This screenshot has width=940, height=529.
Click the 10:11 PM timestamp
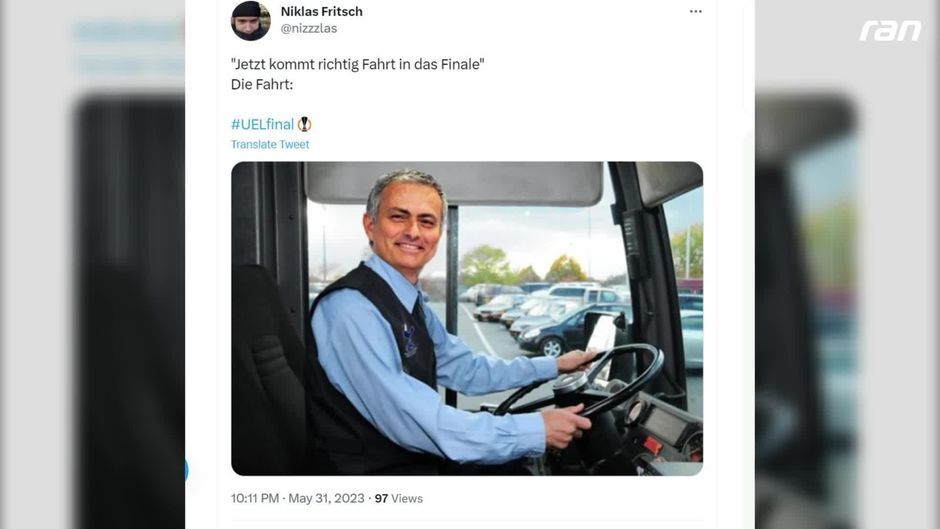coord(255,498)
